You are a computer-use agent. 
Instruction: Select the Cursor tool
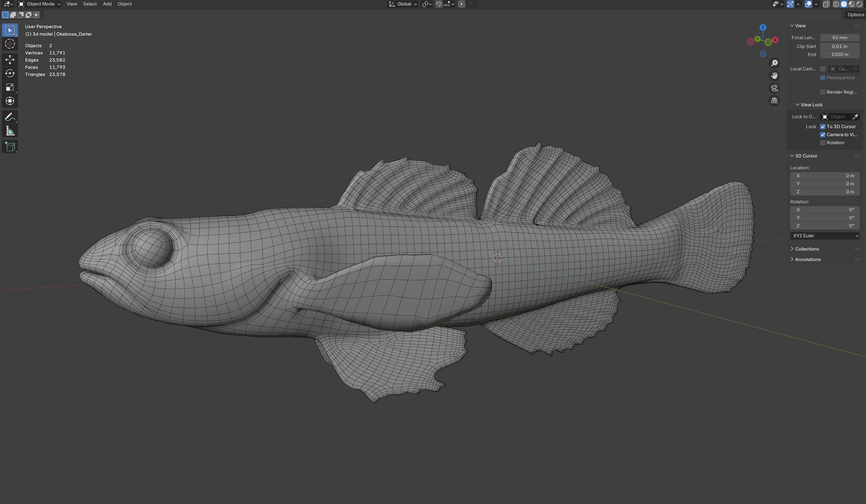(10, 44)
